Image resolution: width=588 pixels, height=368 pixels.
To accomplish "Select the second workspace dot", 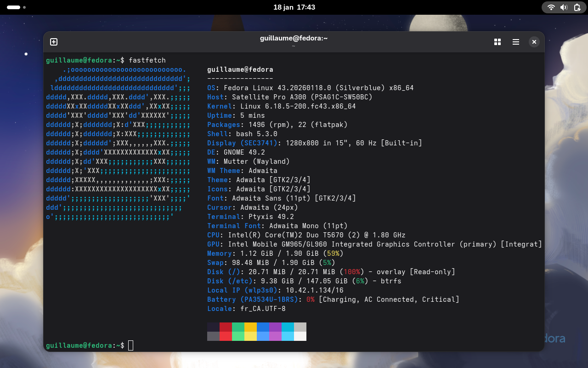I will [24, 7].
